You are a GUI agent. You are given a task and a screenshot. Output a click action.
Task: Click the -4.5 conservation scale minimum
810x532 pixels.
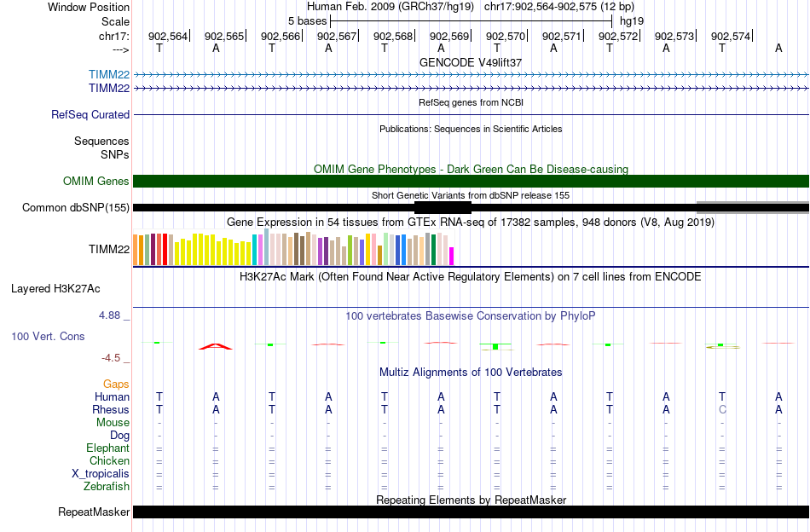coord(111,357)
